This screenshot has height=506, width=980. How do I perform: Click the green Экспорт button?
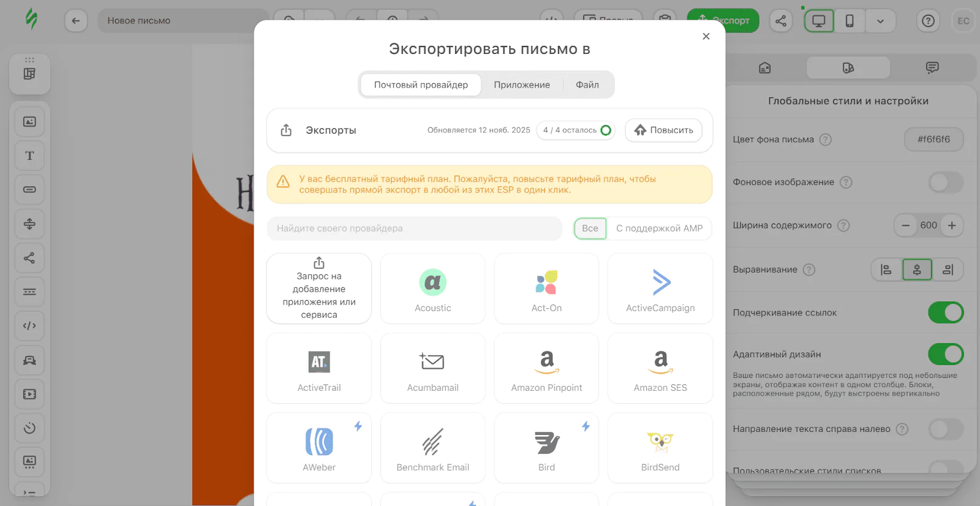click(x=723, y=21)
